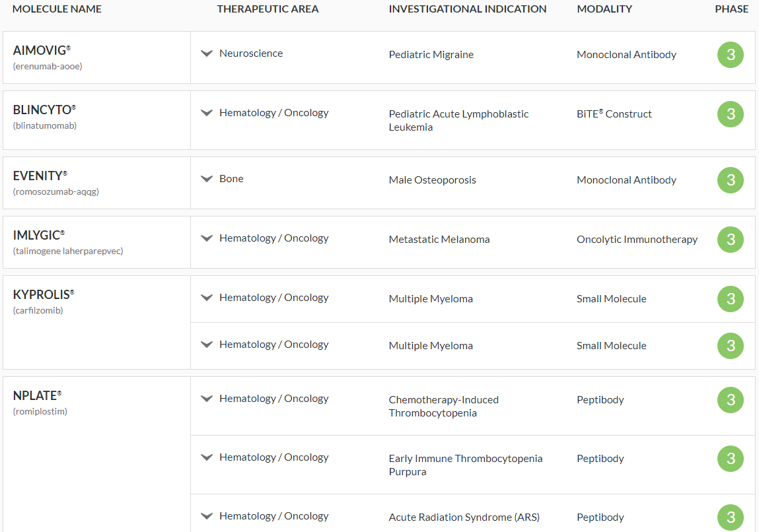The image size is (759, 532).
Task: Expand the BLINCYTO Hematology / Oncology chevron
Action: point(207,113)
